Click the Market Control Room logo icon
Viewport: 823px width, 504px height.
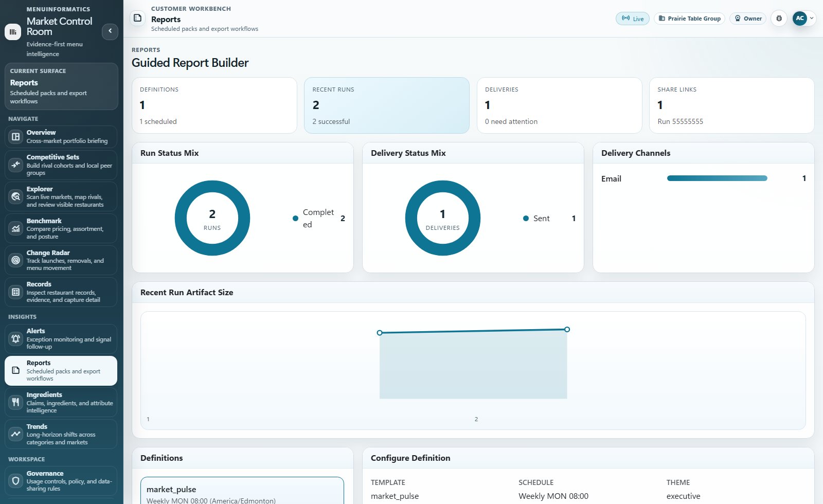[13, 31]
